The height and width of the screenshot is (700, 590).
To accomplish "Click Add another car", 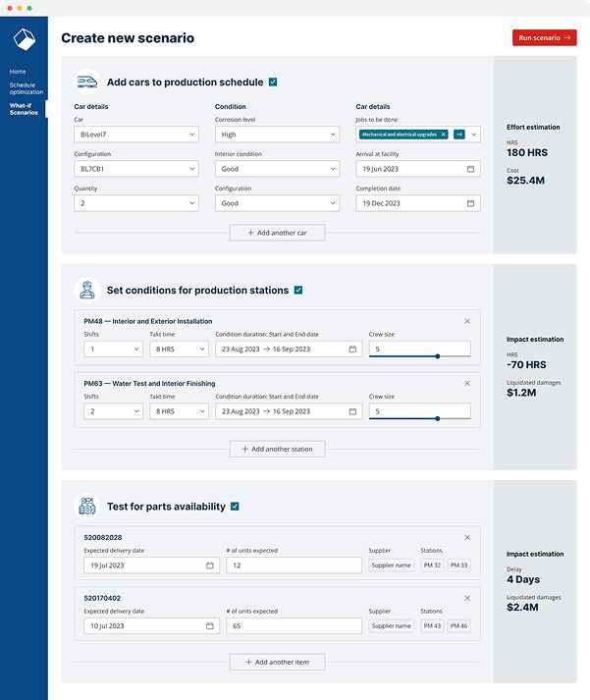I will [x=277, y=233].
